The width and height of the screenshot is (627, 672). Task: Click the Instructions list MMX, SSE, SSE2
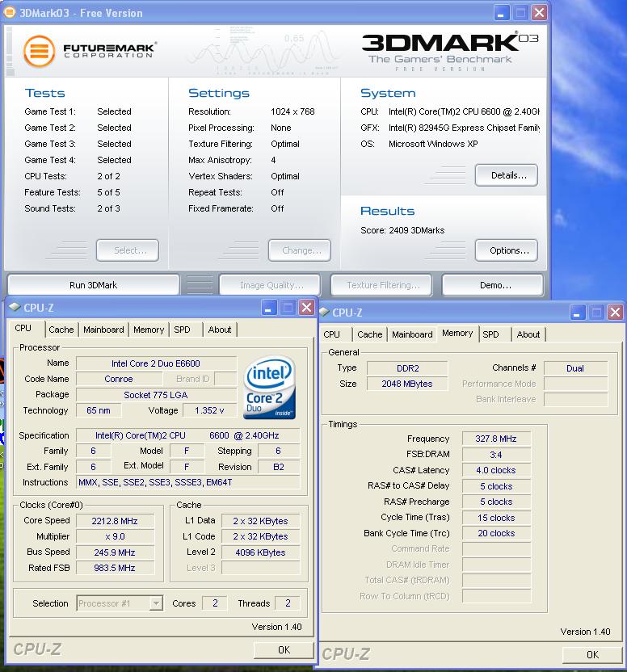click(187, 482)
